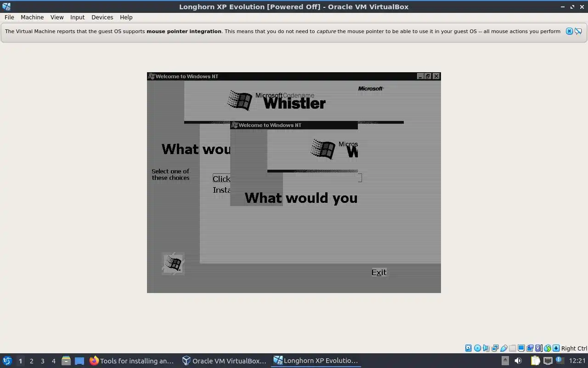Open the Machine menu
Screen dimensions: 588x368
tap(32, 17)
